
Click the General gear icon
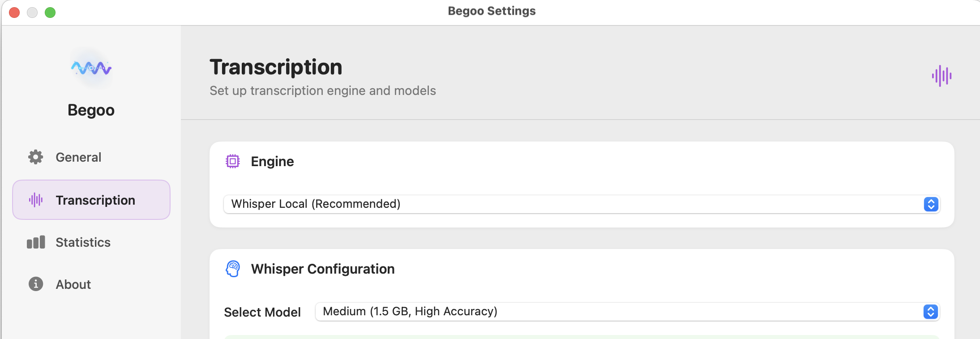pos(36,157)
